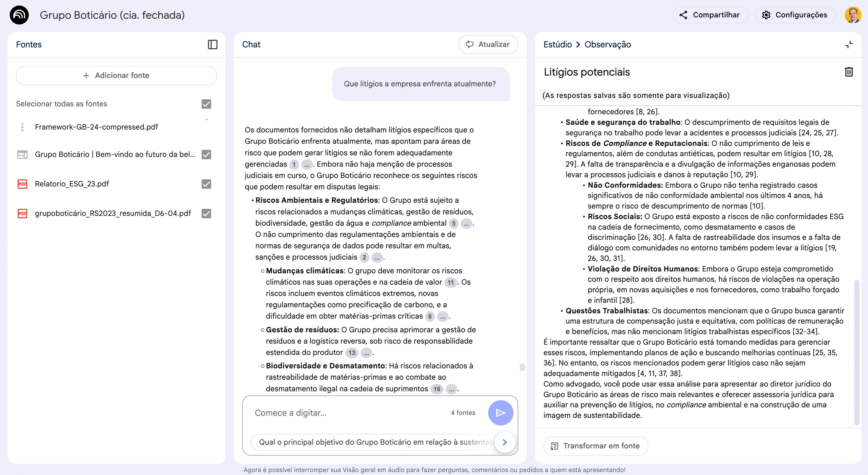The height and width of the screenshot is (475, 868).
Task: Delete the Litígios potenciais note
Action: tap(848, 72)
